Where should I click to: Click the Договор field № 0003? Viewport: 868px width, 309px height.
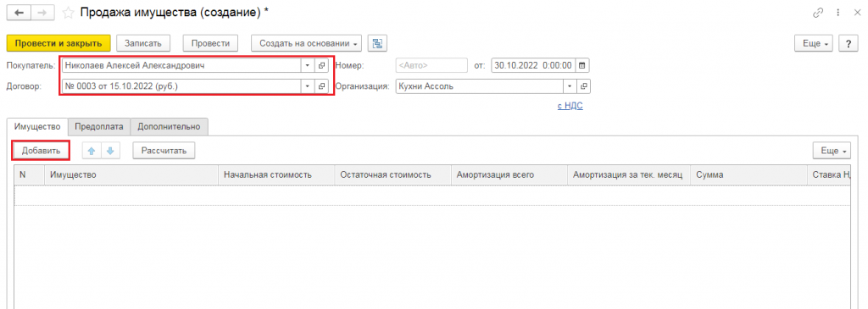[181, 87]
